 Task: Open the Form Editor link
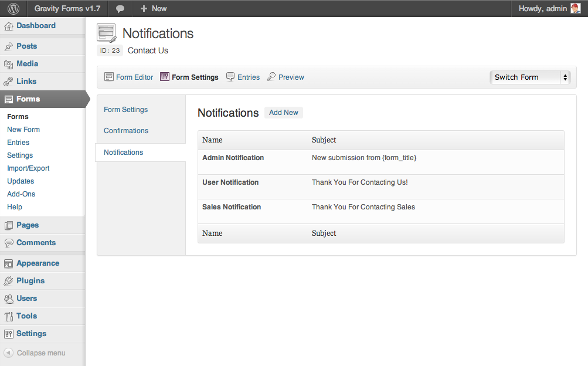[x=135, y=77]
